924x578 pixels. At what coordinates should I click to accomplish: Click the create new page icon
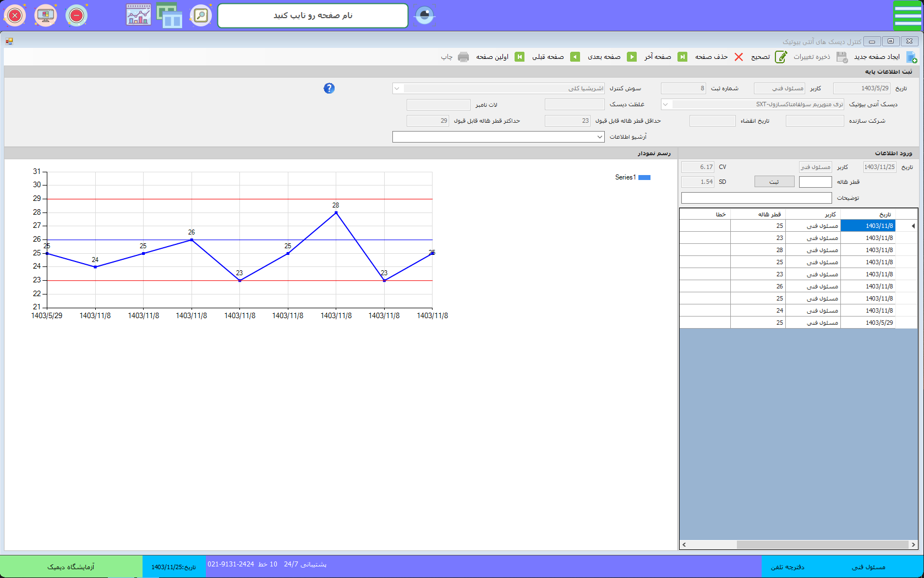coord(911,57)
